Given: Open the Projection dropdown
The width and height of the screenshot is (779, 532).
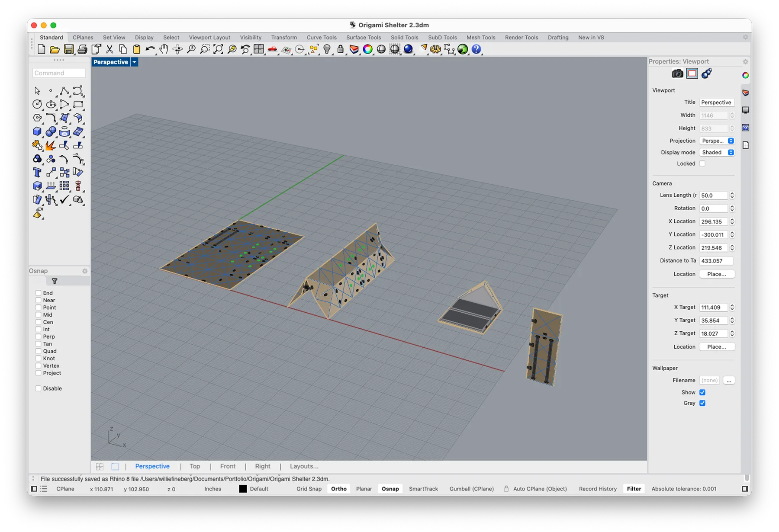Looking at the screenshot, I should tap(717, 141).
